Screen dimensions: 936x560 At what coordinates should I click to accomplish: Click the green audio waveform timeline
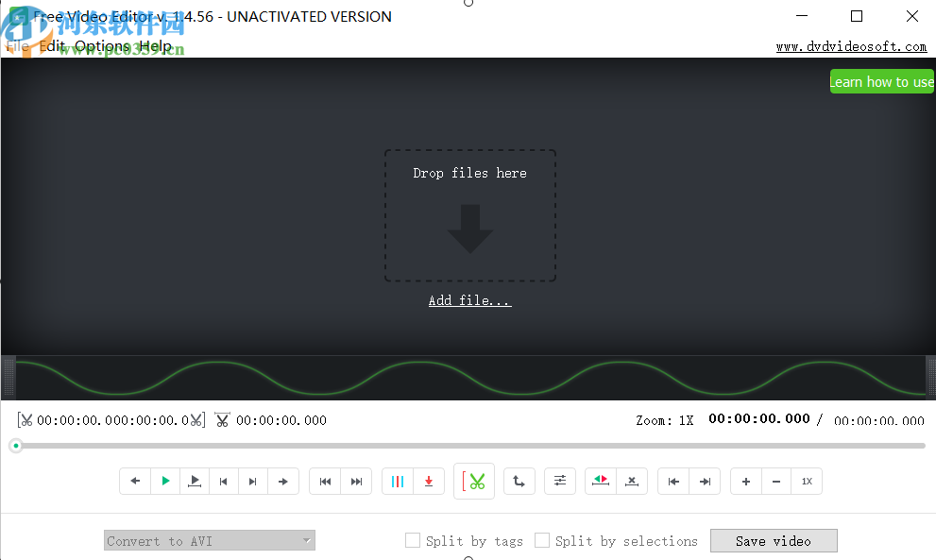tap(470, 378)
